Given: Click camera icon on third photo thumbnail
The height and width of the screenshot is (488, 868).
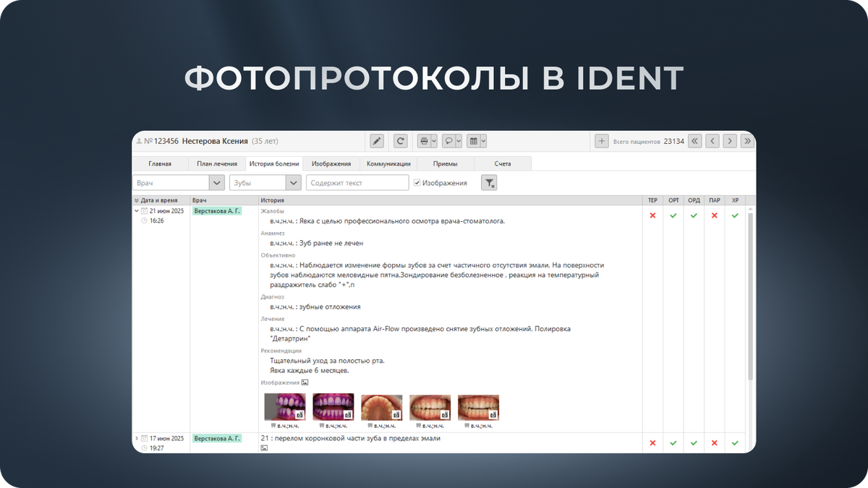Looking at the screenshot, I should (396, 415).
